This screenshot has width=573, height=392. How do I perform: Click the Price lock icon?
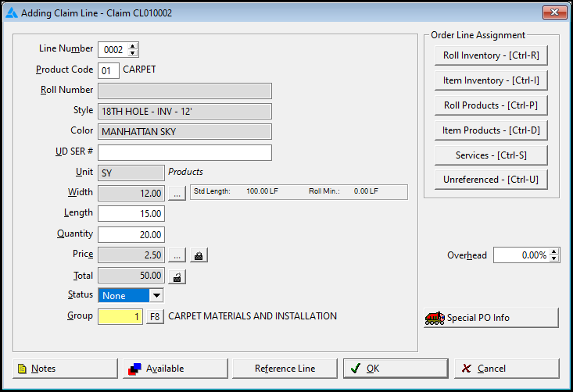click(199, 255)
